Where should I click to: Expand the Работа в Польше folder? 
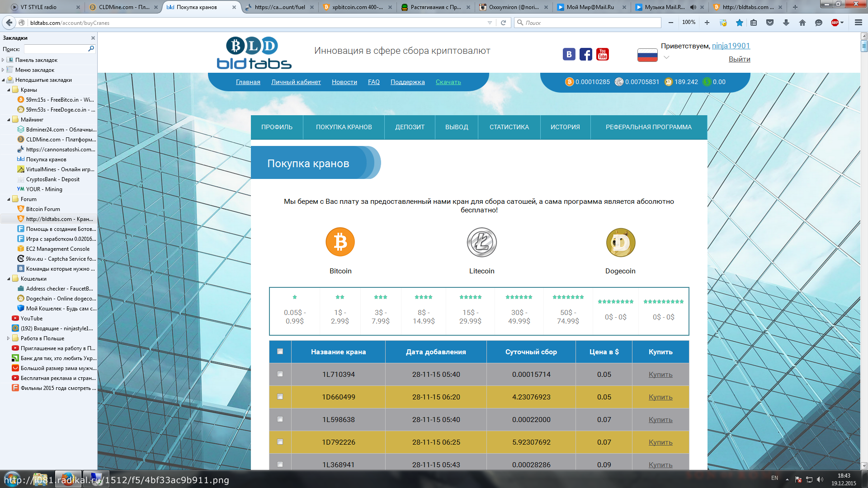[x=9, y=338]
